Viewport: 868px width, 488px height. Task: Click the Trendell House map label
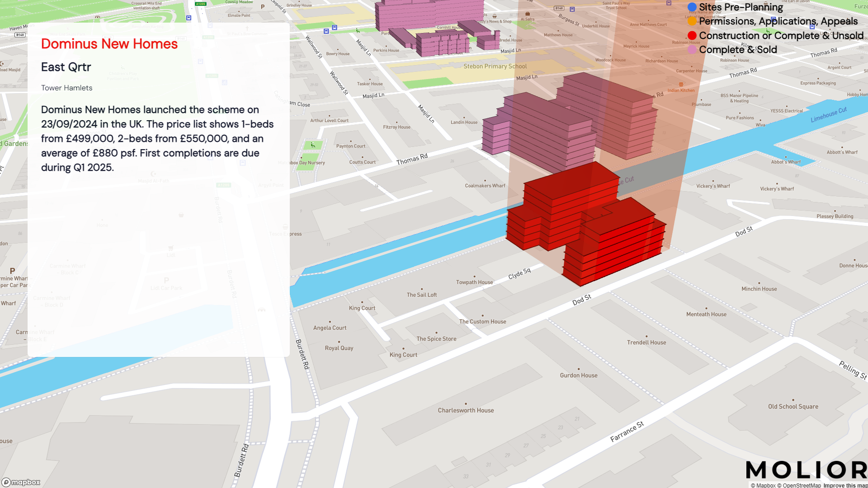[x=646, y=343]
